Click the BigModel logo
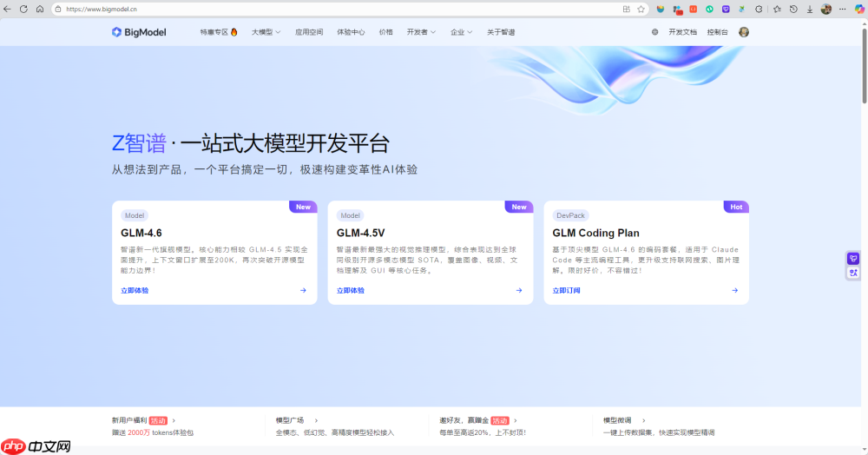The width and height of the screenshot is (868, 455). (139, 32)
